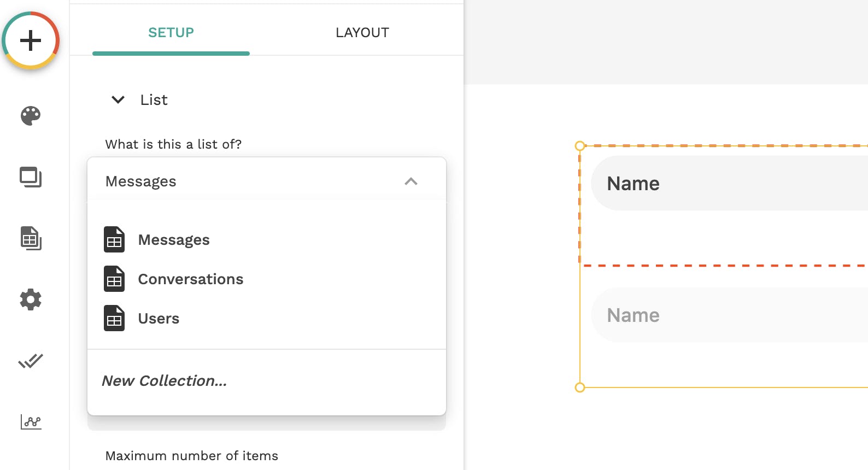This screenshot has width=868, height=470.
Task: Click New Collection... option
Action: tap(165, 381)
